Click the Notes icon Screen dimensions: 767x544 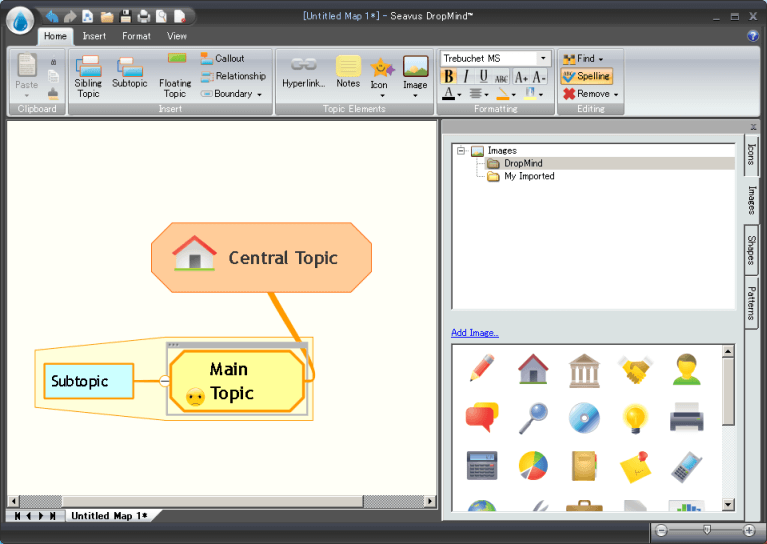348,73
